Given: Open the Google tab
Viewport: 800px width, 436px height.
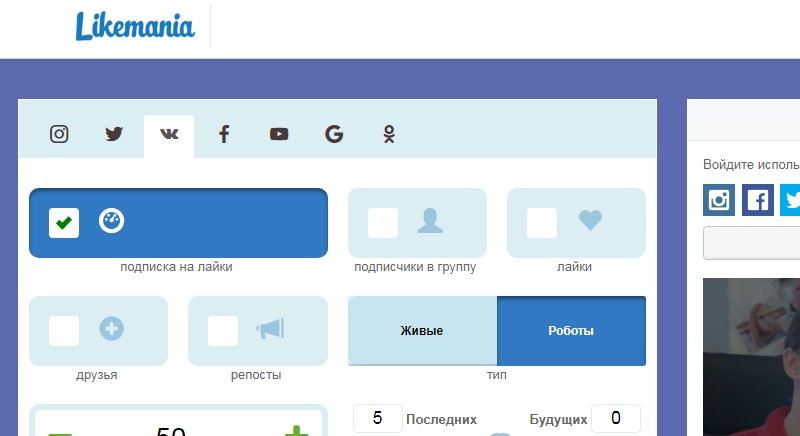Looking at the screenshot, I should [x=334, y=134].
